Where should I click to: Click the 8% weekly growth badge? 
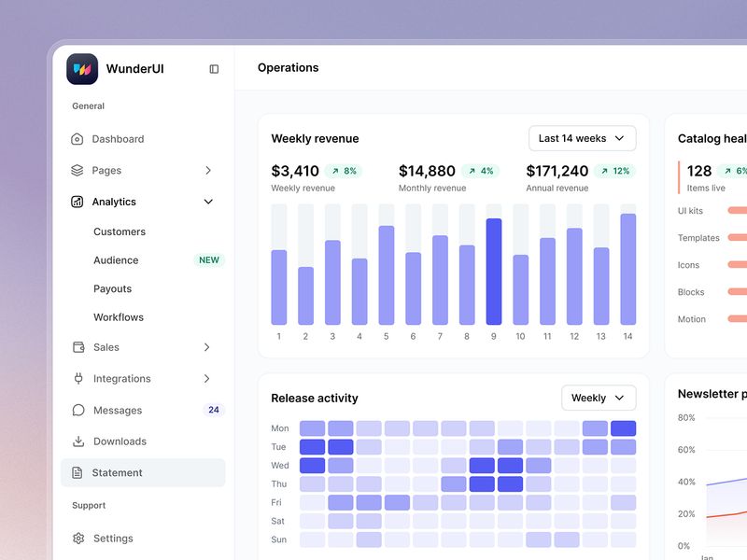(x=344, y=171)
